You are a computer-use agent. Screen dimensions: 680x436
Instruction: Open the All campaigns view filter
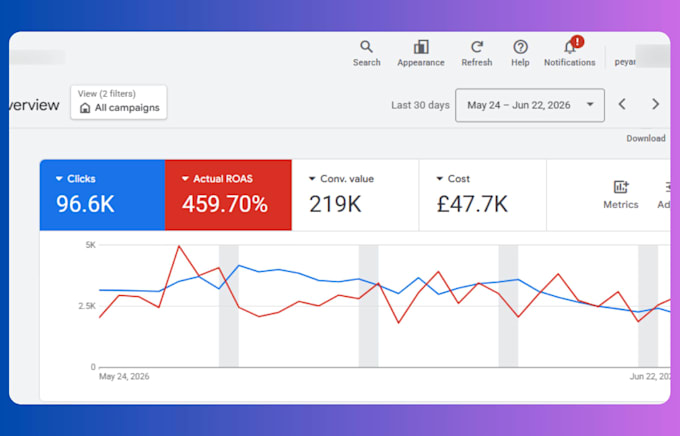pyautogui.click(x=119, y=102)
